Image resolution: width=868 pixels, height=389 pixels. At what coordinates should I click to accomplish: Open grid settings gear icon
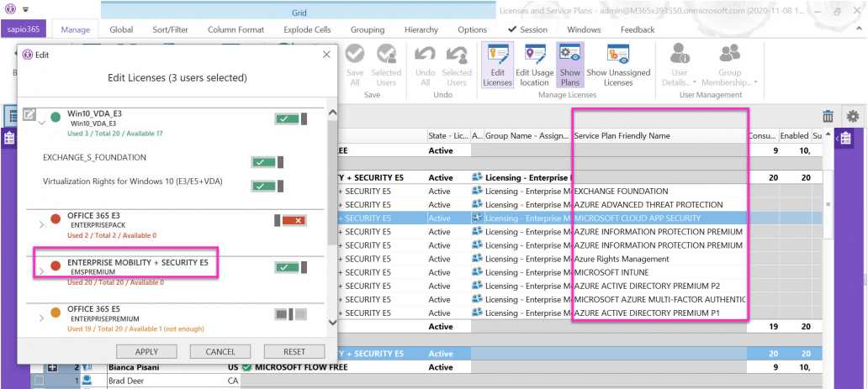(x=853, y=116)
